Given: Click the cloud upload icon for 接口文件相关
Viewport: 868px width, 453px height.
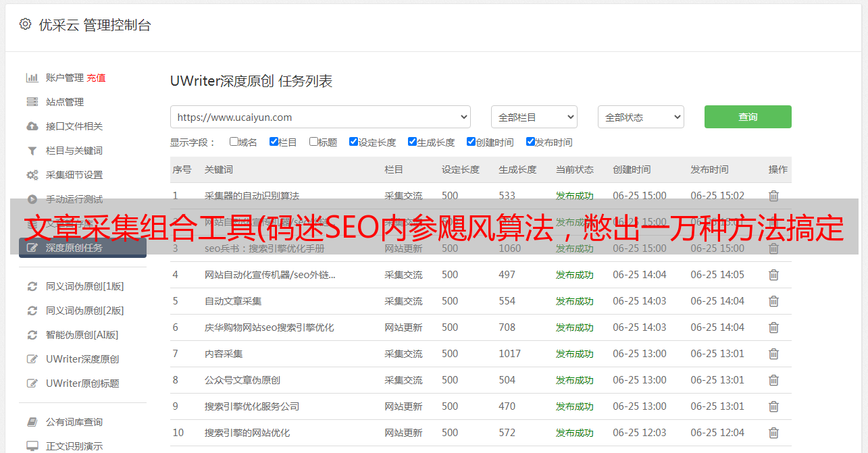Looking at the screenshot, I should [32, 126].
